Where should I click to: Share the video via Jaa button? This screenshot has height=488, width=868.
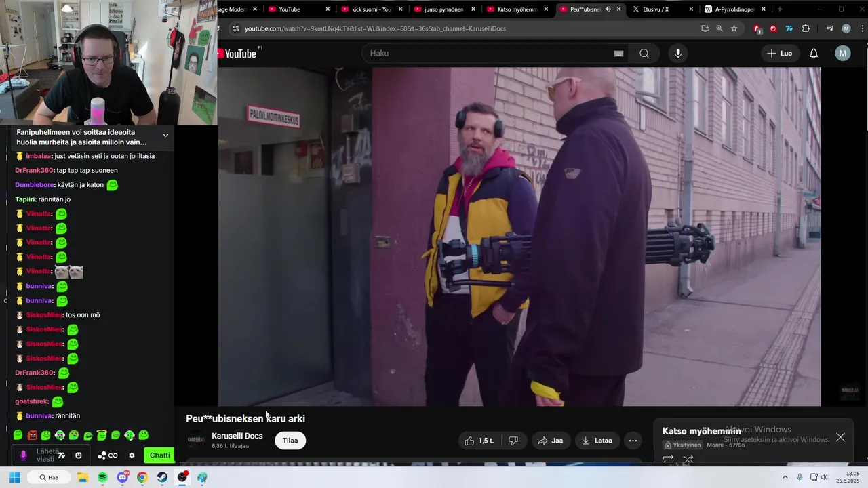[x=550, y=441]
